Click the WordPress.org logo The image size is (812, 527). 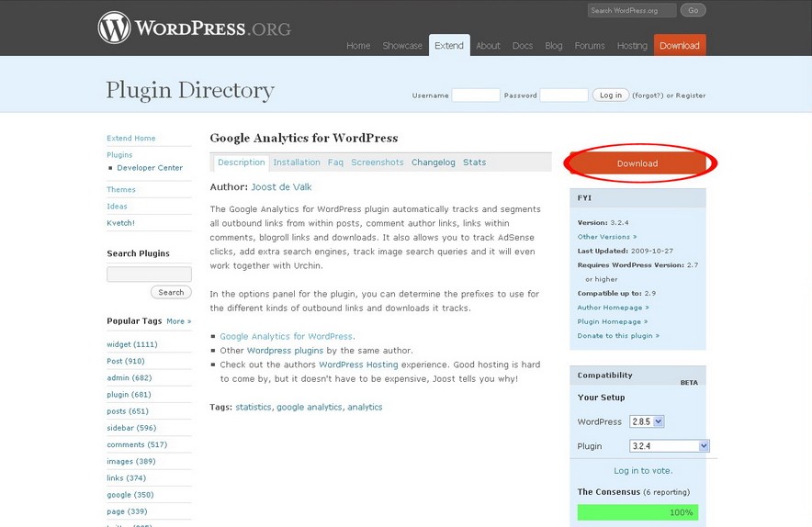pos(194,28)
